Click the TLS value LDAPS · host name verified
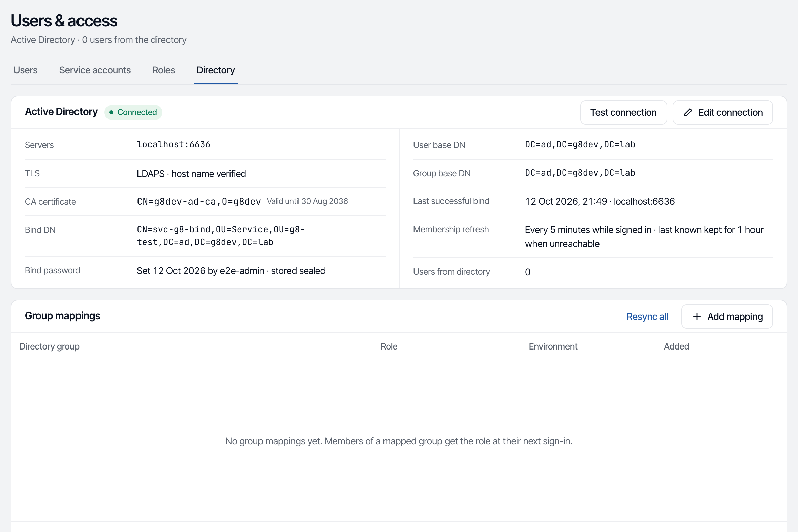Viewport: 798px width, 532px height. 191,174
